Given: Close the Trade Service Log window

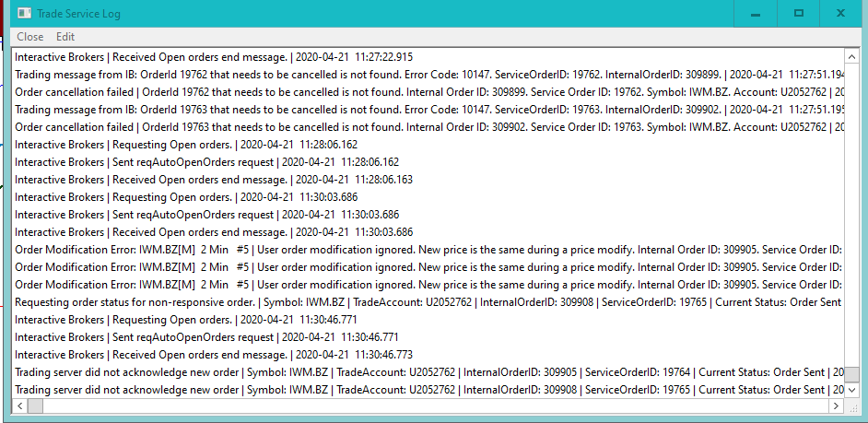Looking at the screenshot, I should tap(840, 14).
